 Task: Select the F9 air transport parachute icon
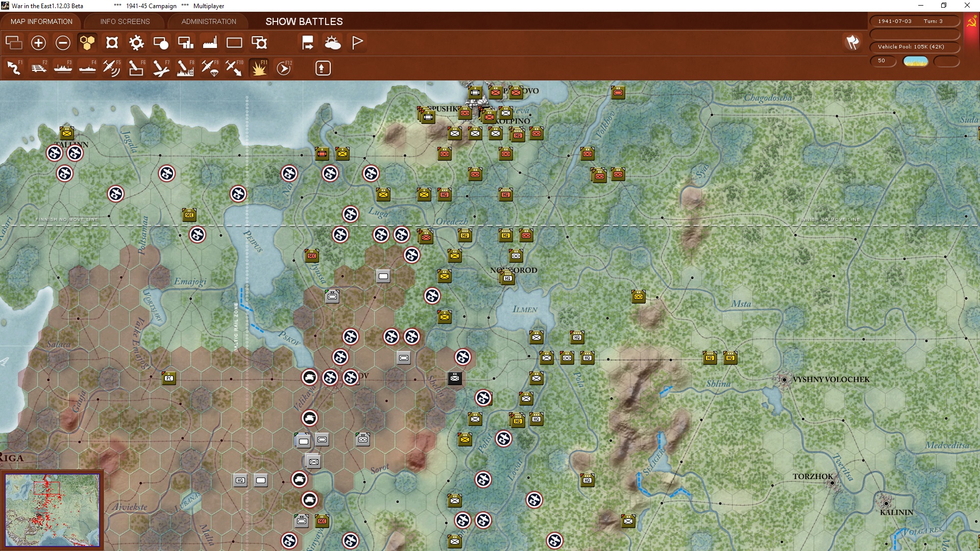[210, 68]
